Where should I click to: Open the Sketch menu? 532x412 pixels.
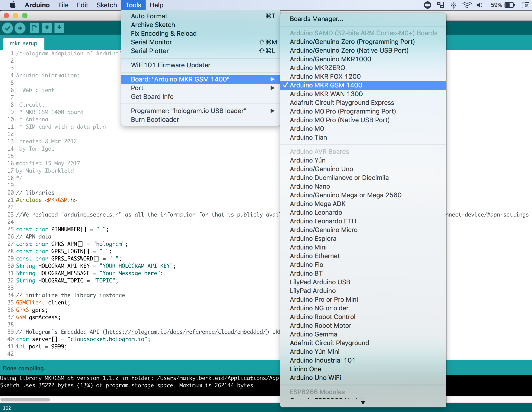point(107,5)
